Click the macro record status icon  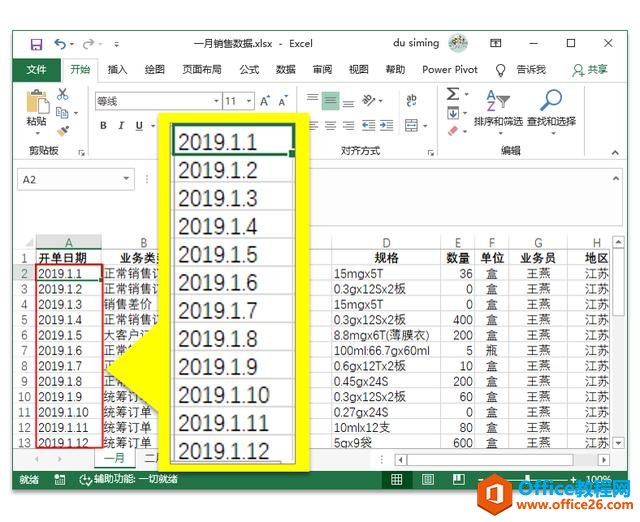(60, 480)
